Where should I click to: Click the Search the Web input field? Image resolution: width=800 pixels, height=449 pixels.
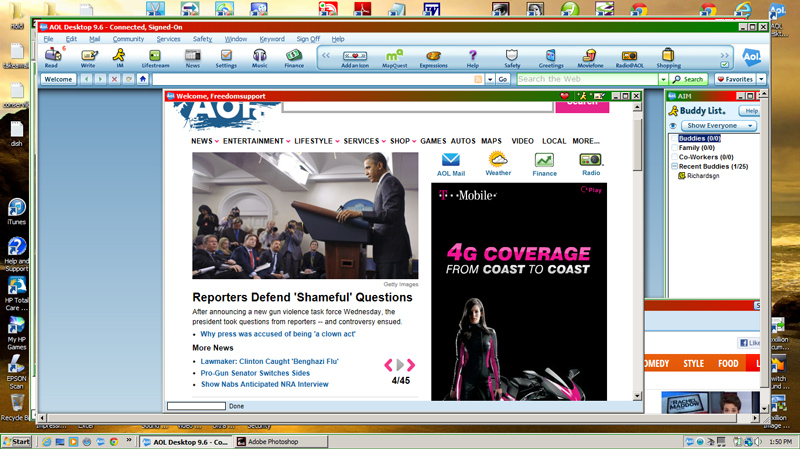coord(587,79)
